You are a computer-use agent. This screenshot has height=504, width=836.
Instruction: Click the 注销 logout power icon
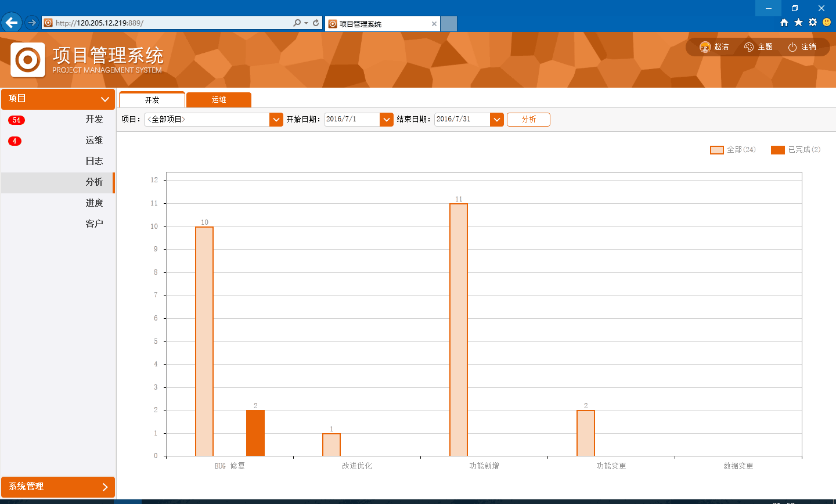792,47
